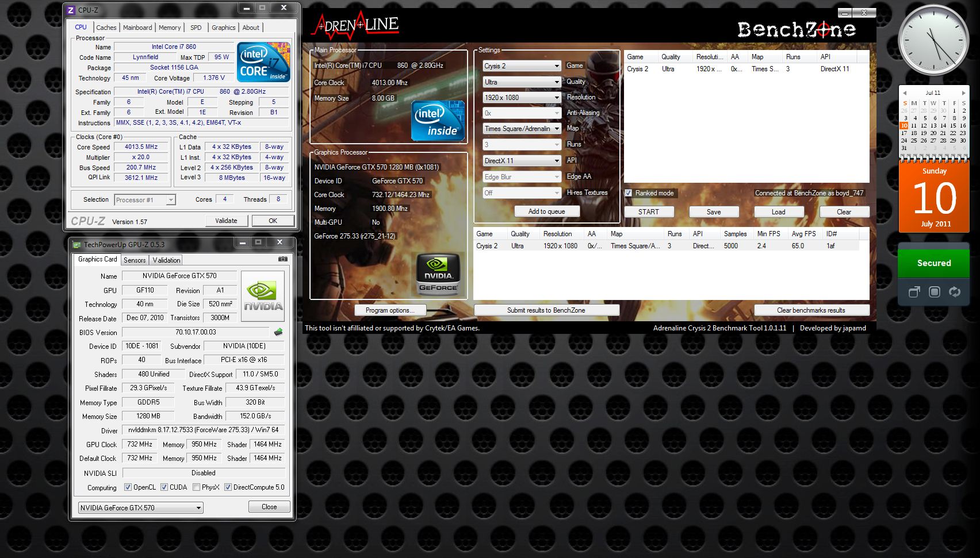Screen dimensions: 980x558
Task: Toggle the OpenCL checkbox in GPU-Z
Action: (128, 487)
